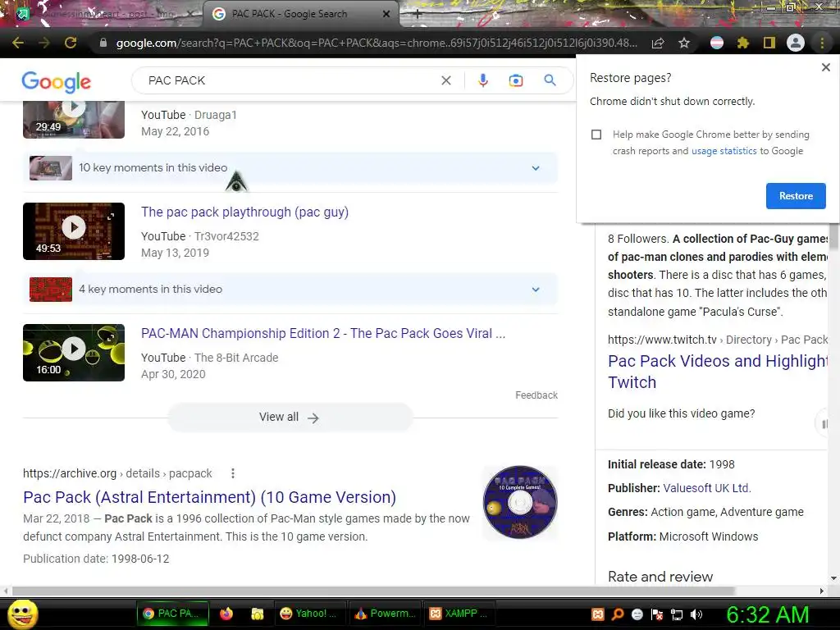Viewport: 840px width, 630px height.
Task: Bookmark this page with the star icon
Action: (x=684, y=43)
